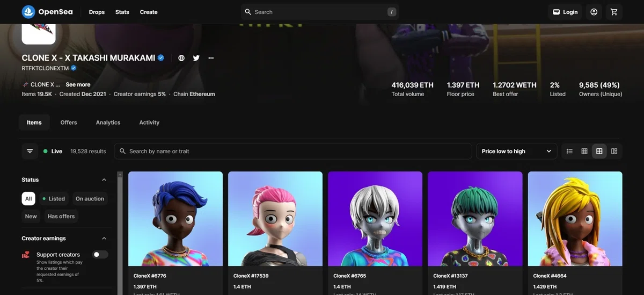Screen dimensions: 644x295
Task: Open the CloneX #6776 image
Action: coord(175,219)
